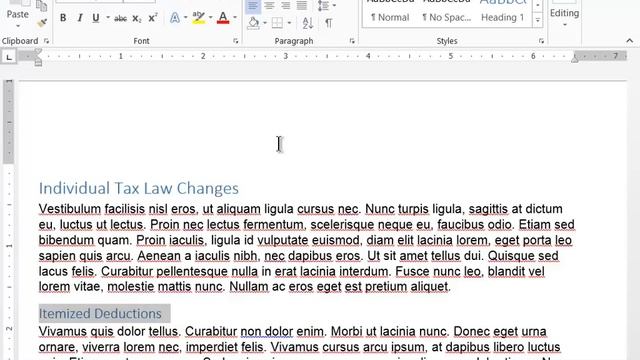Open line spacing dropdown arrow
The image size is (640, 360).
(334, 5)
